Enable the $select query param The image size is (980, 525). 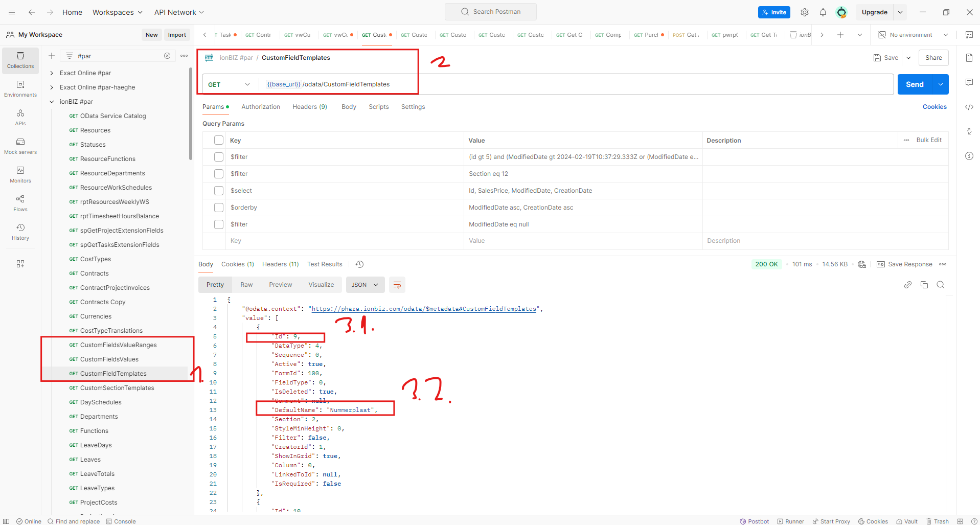pyautogui.click(x=219, y=191)
